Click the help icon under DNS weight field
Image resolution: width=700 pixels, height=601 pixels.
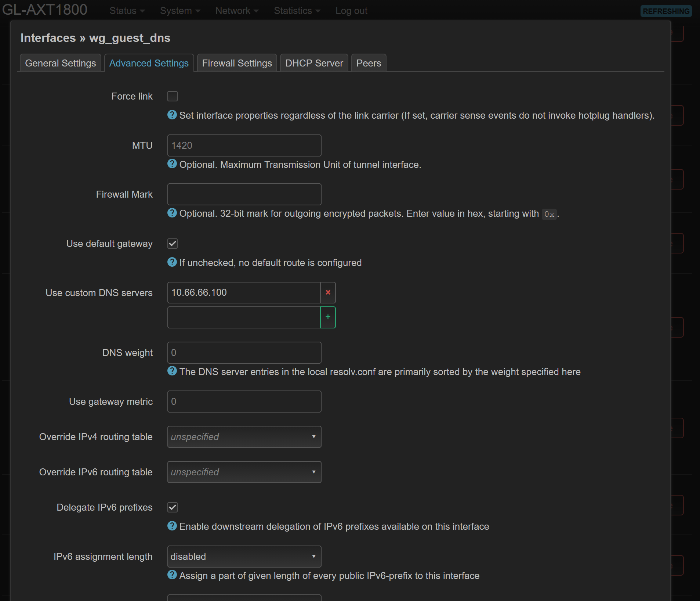172,371
